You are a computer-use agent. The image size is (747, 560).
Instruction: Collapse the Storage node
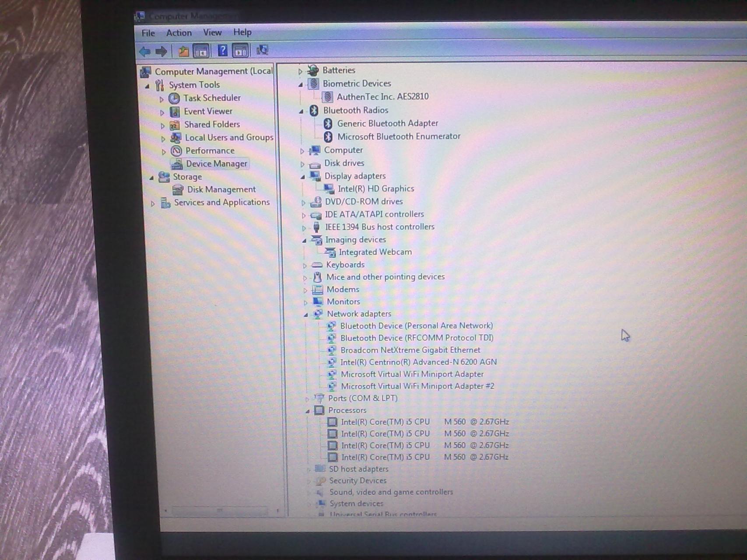pos(151,178)
